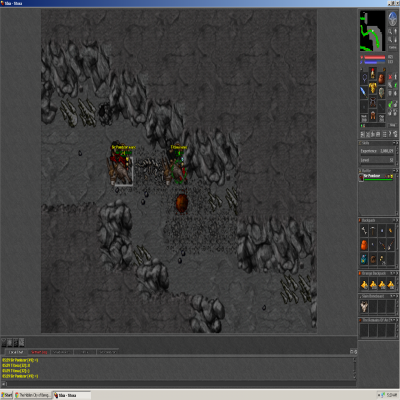Viewport: 400px width, 400px height.
Task: Minimize the Battle panel
Action: (x=394, y=171)
